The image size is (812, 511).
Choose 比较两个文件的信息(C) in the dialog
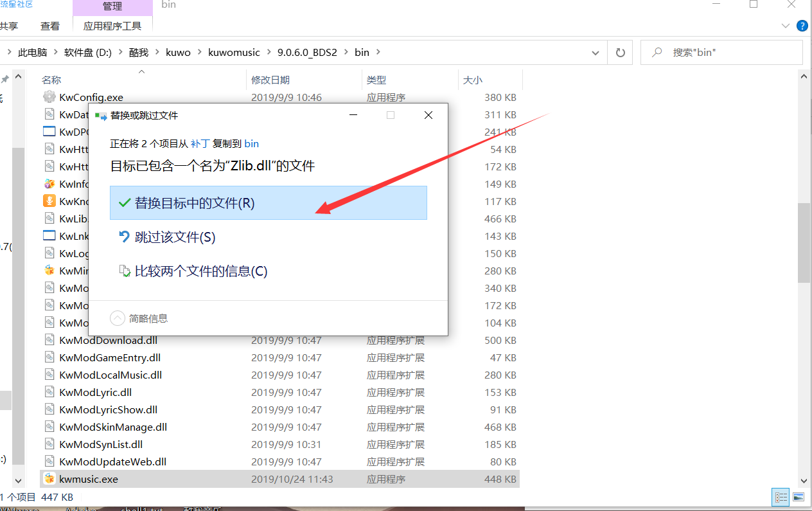tap(269, 271)
